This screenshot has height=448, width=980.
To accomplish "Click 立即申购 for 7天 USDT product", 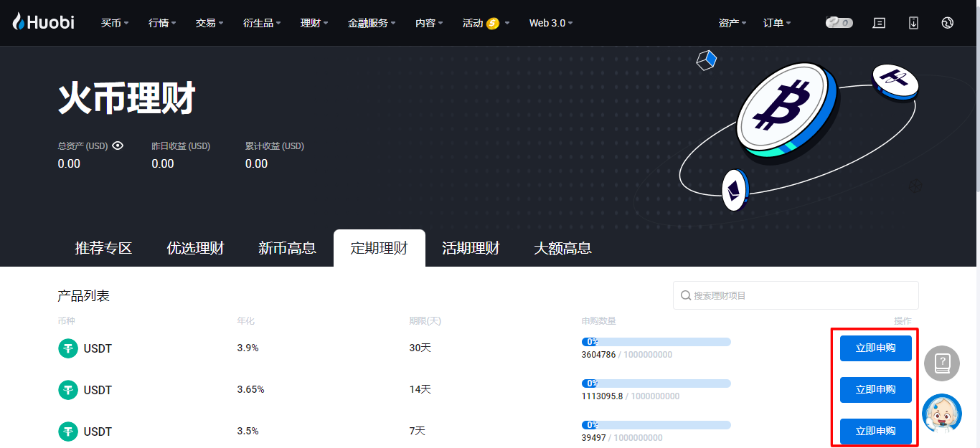I will [x=876, y=432].
